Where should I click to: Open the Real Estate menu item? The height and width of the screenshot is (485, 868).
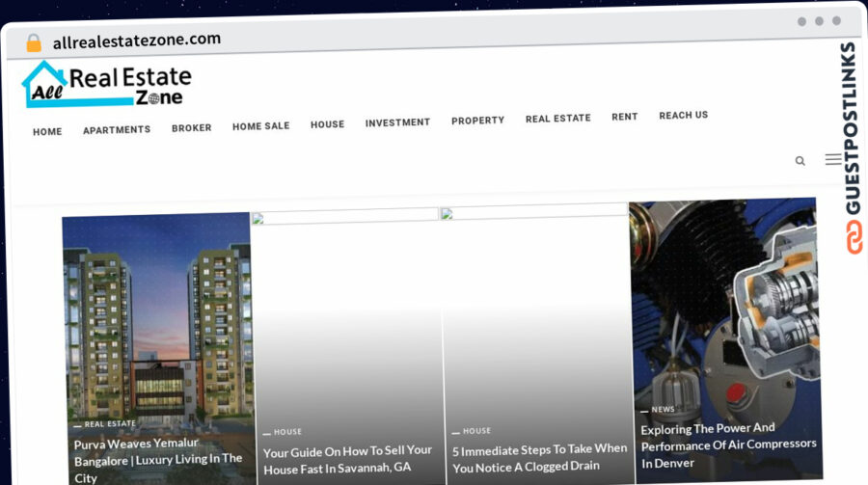click(558, 119)
